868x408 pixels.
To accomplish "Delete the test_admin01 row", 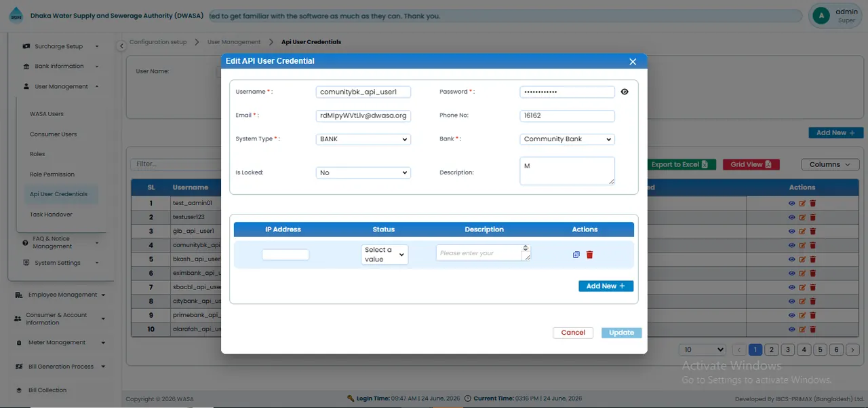I will pyautogui.click(x=813, y=203).
